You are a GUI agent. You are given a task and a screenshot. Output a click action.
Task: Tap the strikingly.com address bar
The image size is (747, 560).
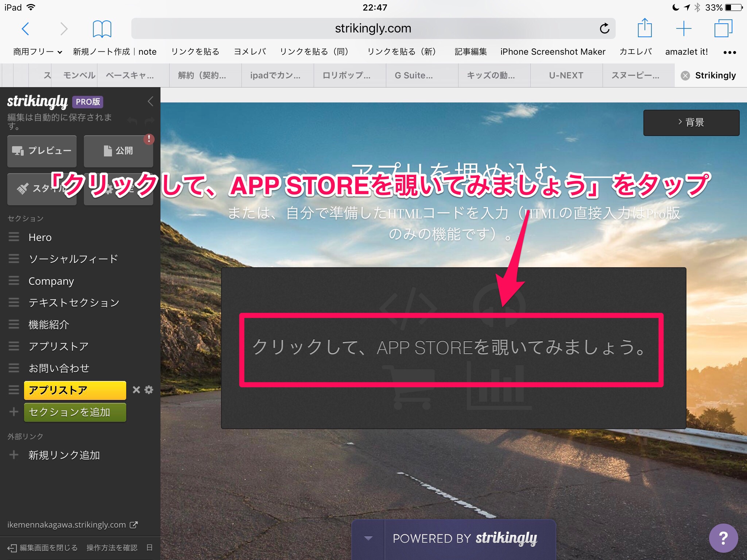click(373, 28)
